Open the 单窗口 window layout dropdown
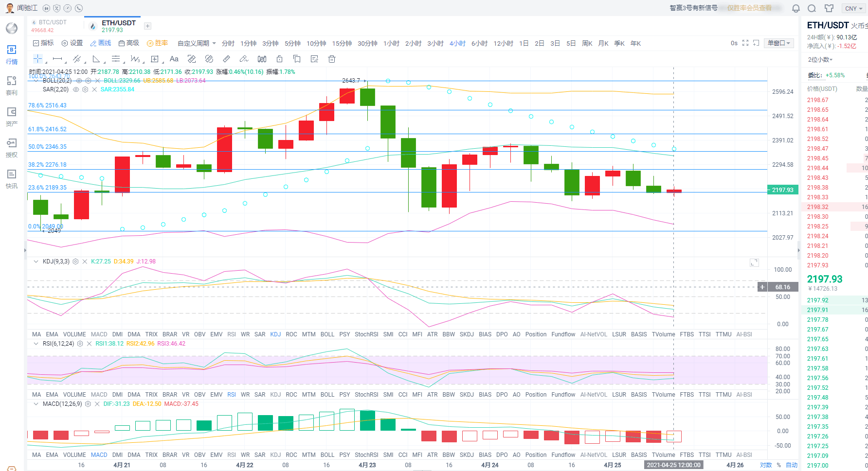The width and height of the screenshot is (868, 471). point(779,43)
